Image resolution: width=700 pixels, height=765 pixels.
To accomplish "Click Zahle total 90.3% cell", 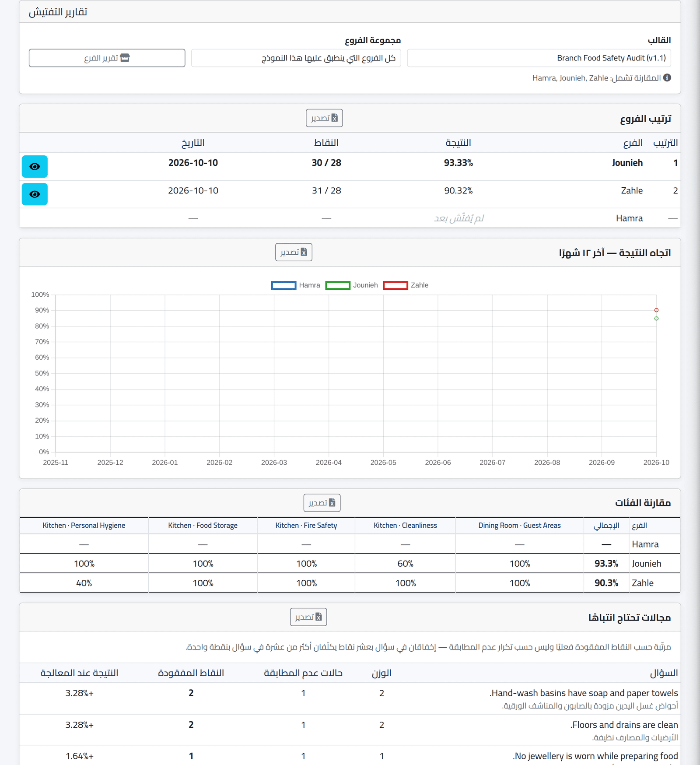I will tap(606, 583).
